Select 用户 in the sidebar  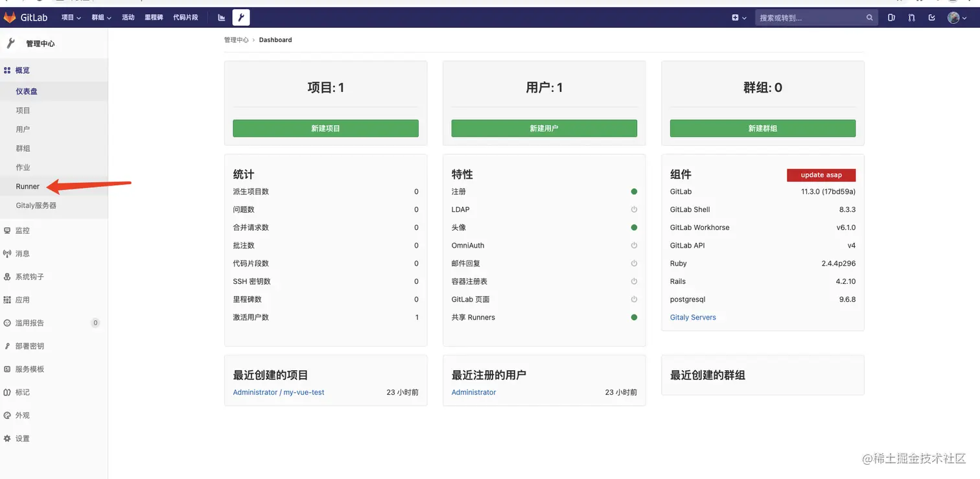point(54,130)
